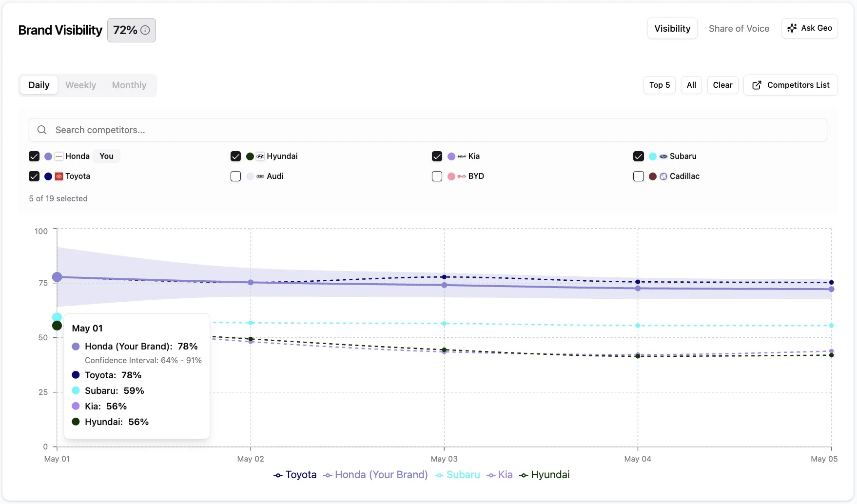Screen dimensions: 857x504
Task: Click the Ask Geo sparkle icon
Action: tap(792, 28)
